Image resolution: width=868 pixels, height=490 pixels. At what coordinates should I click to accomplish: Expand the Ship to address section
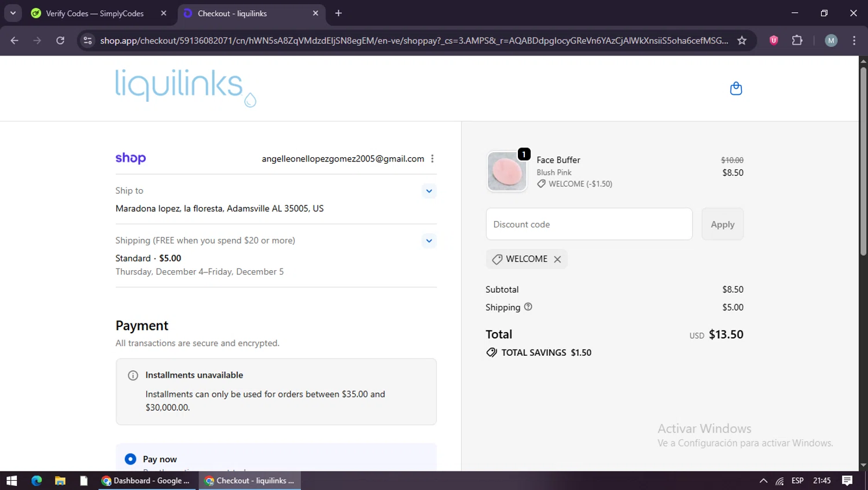click(x=429, y=191)
